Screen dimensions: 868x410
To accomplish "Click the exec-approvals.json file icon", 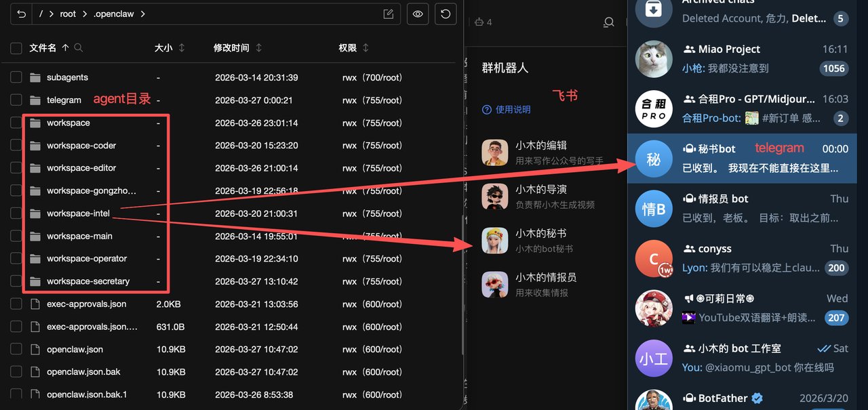I will (35, 304).
